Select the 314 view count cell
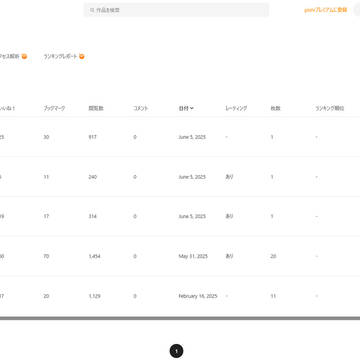Image resolution: width=360 pixels, height=360 pixels. click(x=93, y=216)
